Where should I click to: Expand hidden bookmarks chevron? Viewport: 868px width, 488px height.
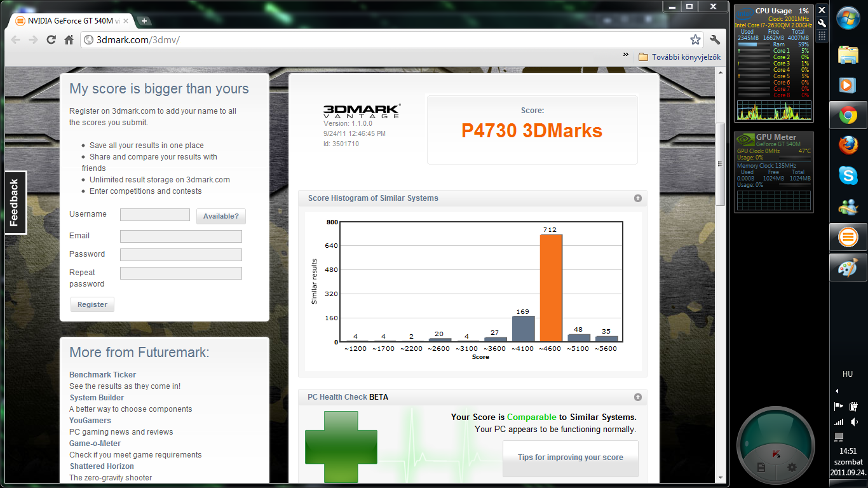click(x=626, y=55)
